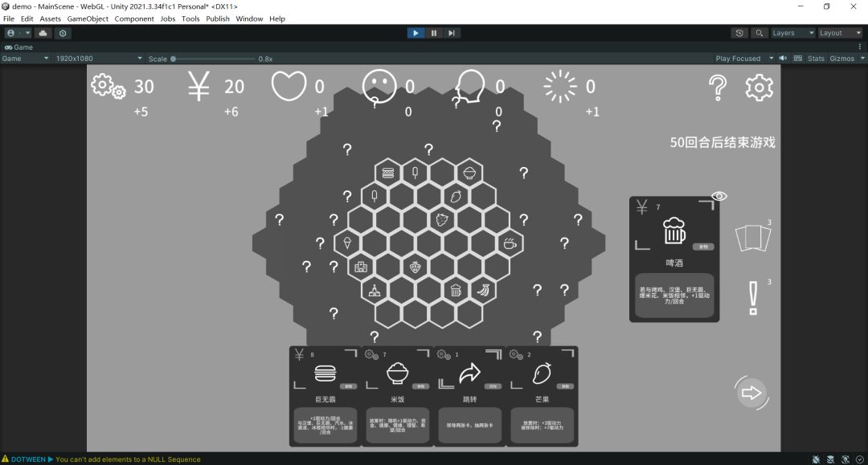
Task: Click the questioning face resource icon
Action: pos(379,87)
